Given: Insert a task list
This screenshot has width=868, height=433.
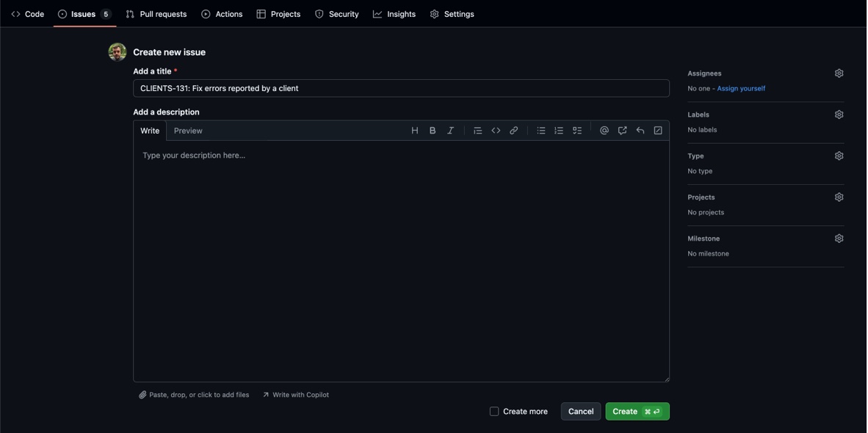Looking at the screenshot, I should pyautogui.click(x=577, y=131).
